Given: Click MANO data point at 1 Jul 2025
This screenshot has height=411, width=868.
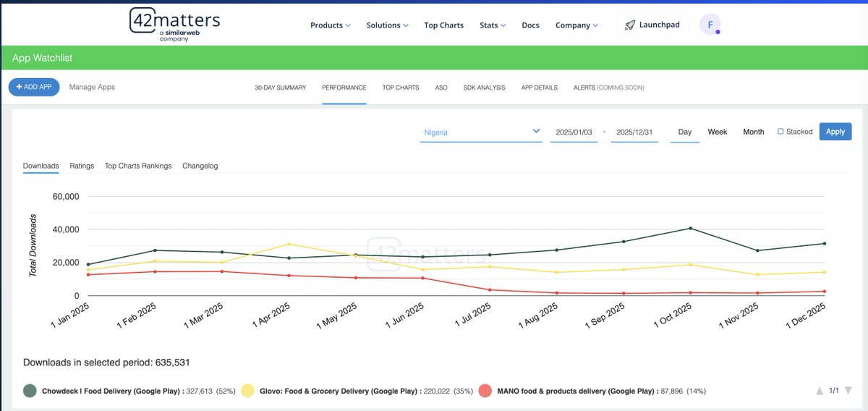Looking at the screenshot, I should [x=490, y=290].
